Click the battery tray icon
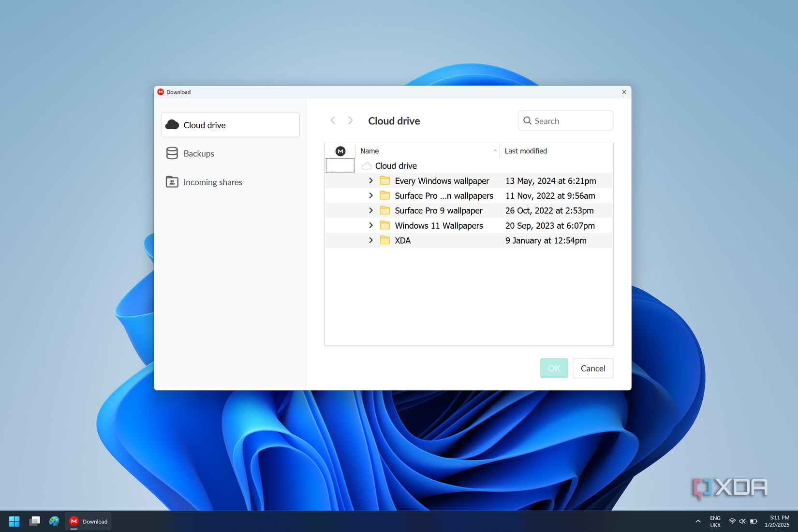 (754, 521)
